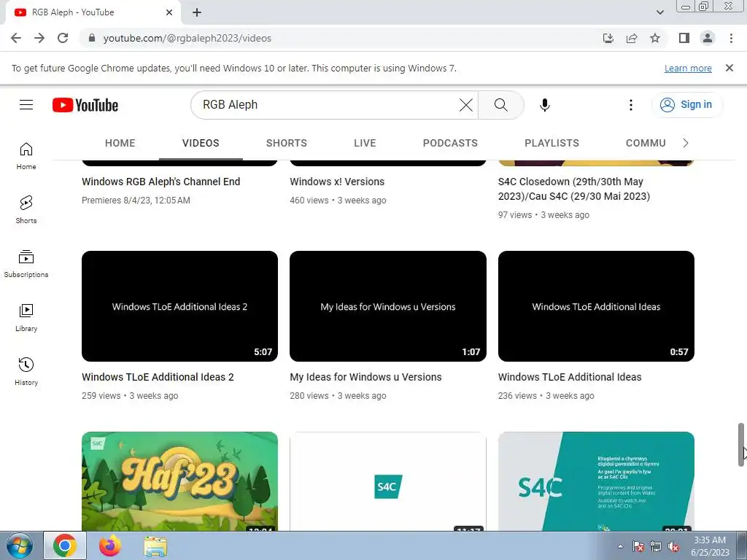The image size is (747, 560).
Task: Click the browser address bar URL
Action: [187, 38]
